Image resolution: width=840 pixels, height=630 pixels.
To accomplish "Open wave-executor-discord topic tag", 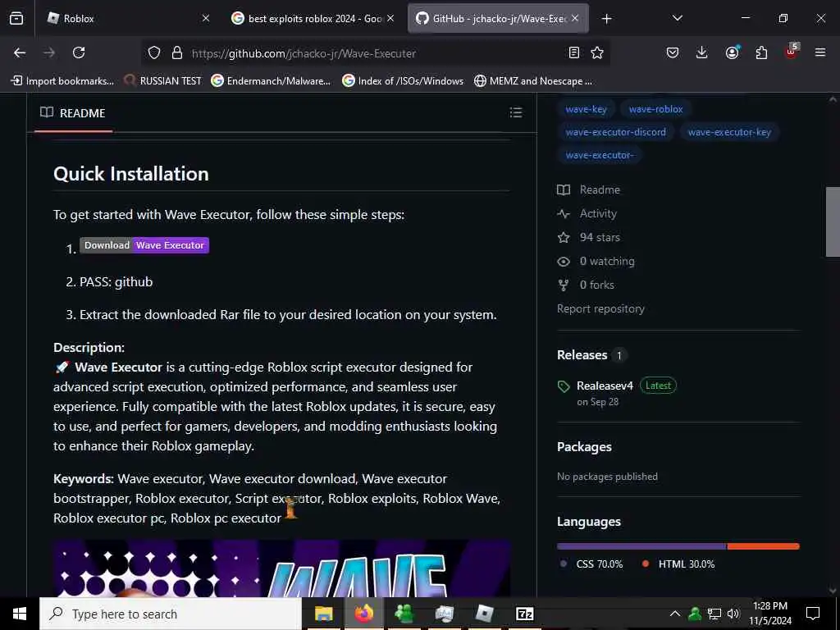I will coord(615,132).
